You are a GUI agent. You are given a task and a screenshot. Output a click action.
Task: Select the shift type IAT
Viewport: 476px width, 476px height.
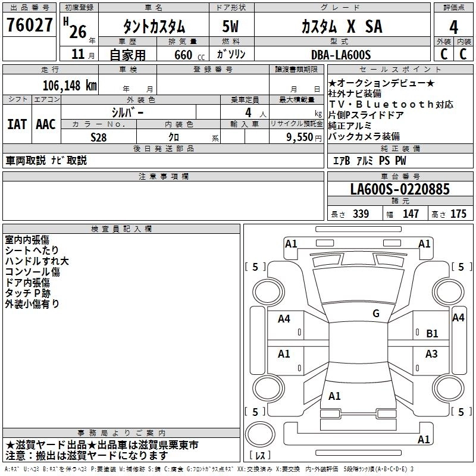coord(17,124)
